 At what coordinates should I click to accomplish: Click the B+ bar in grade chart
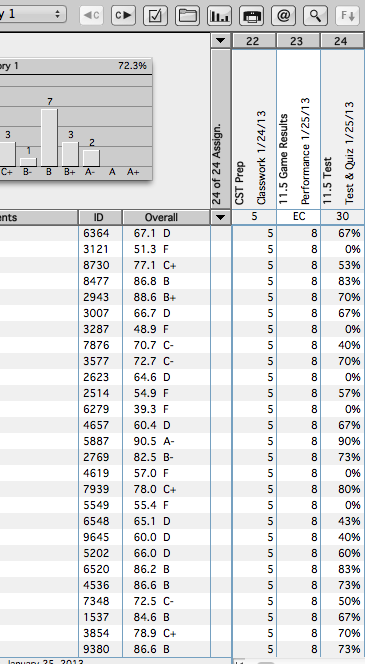point(70,154)
